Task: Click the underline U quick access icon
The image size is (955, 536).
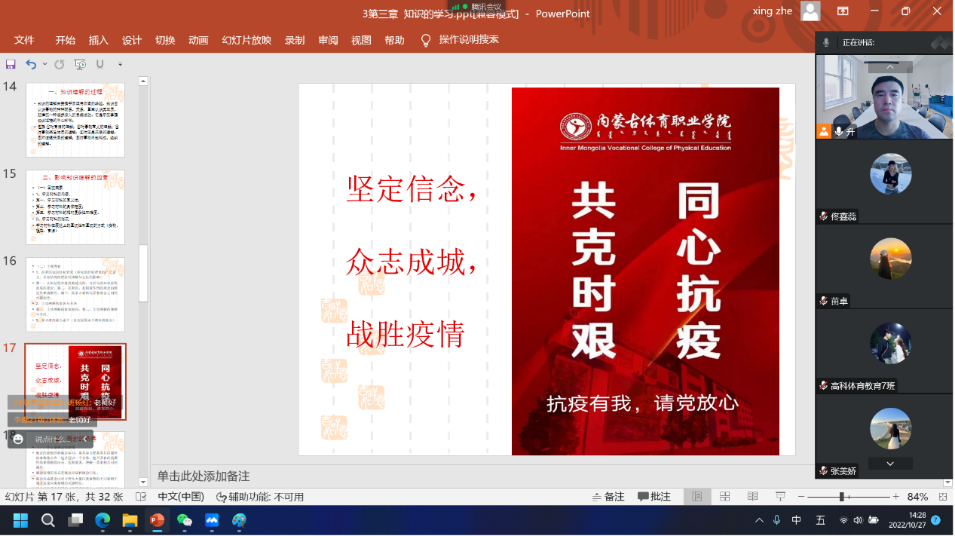Action: [x=100, y=64]
